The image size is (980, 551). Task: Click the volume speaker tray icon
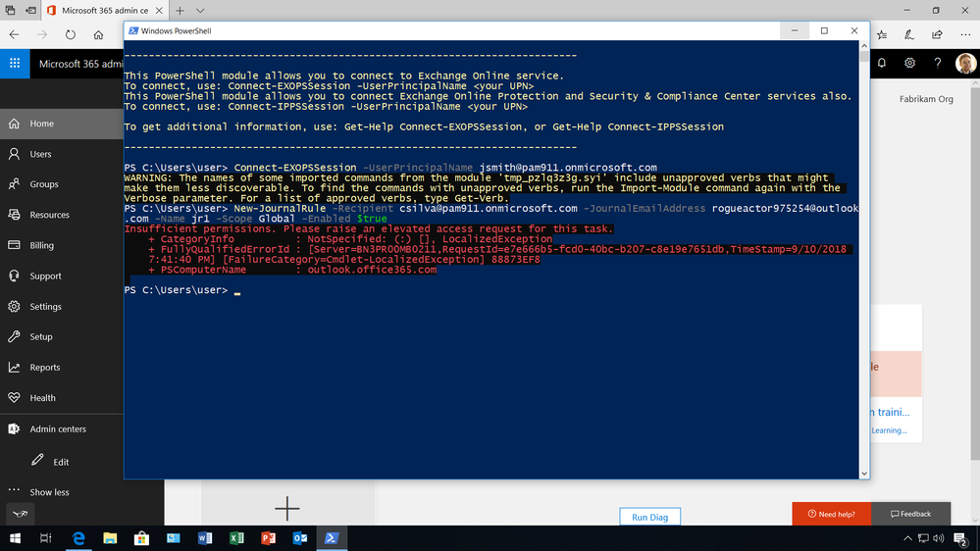(x=938, y=538)
